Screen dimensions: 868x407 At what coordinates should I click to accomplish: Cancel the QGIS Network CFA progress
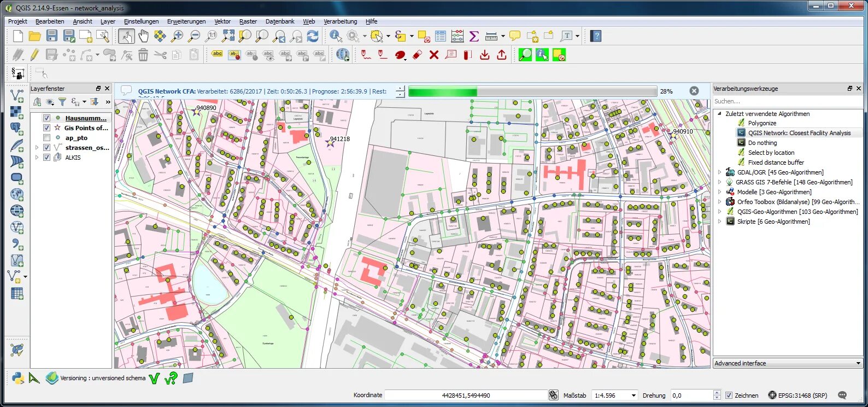(694, 91)
